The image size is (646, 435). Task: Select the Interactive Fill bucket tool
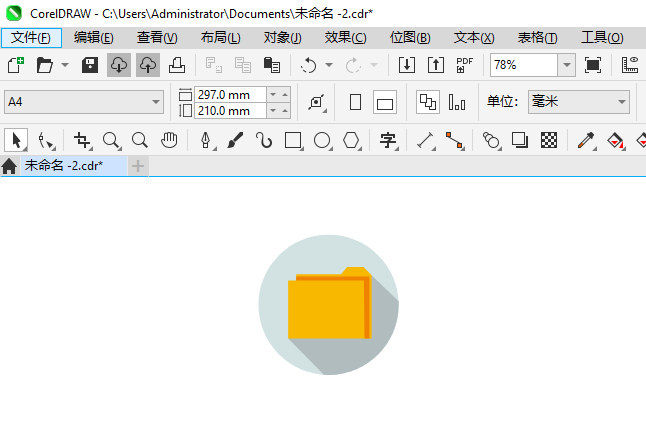[x=616, y=140]
